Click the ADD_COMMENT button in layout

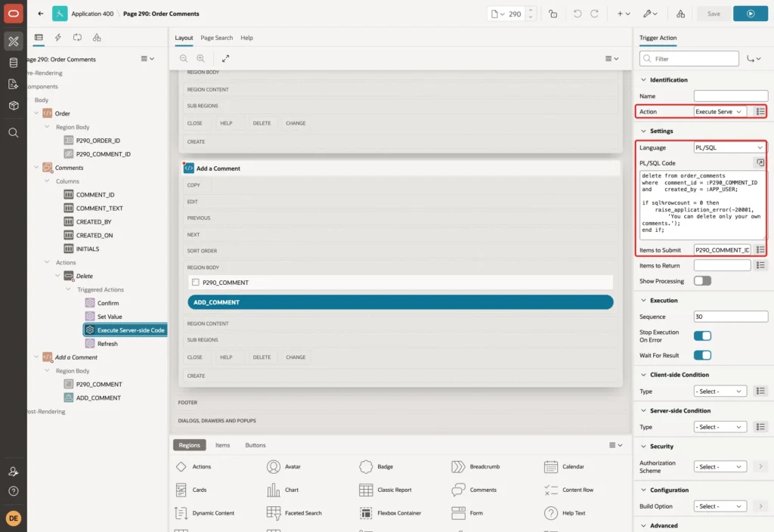(x=401, y=302)
